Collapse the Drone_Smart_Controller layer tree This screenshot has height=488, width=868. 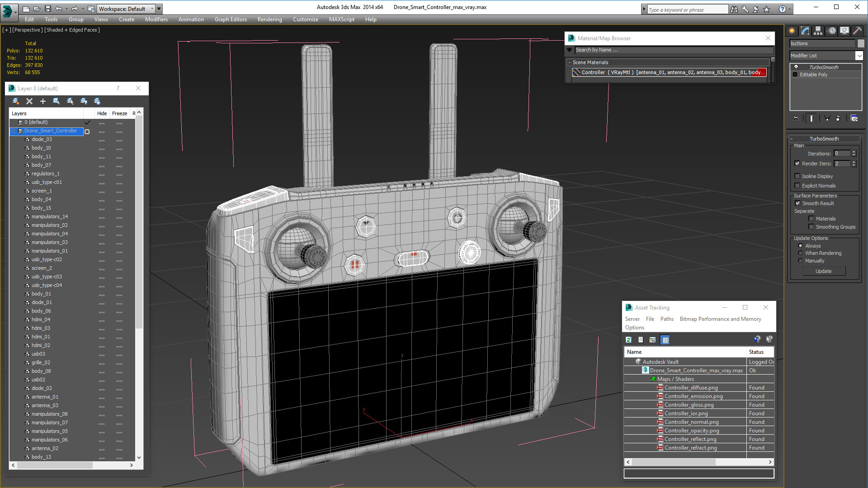[x=13, y=131]
